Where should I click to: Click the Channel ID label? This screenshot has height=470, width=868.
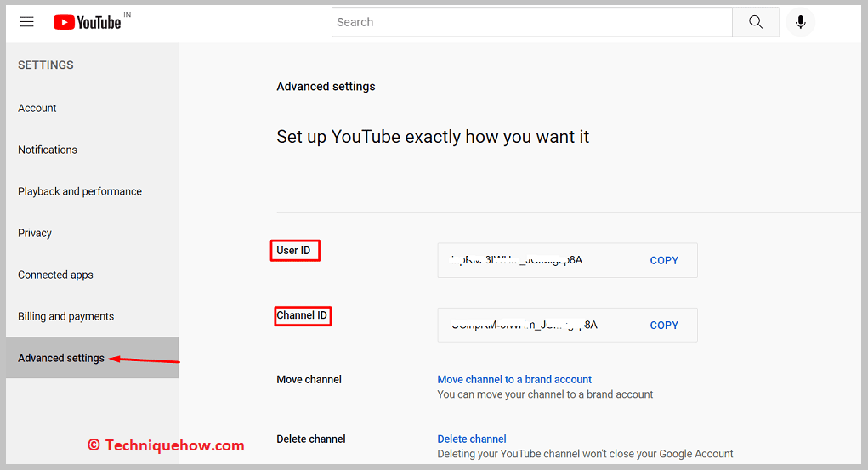point(302,315)
